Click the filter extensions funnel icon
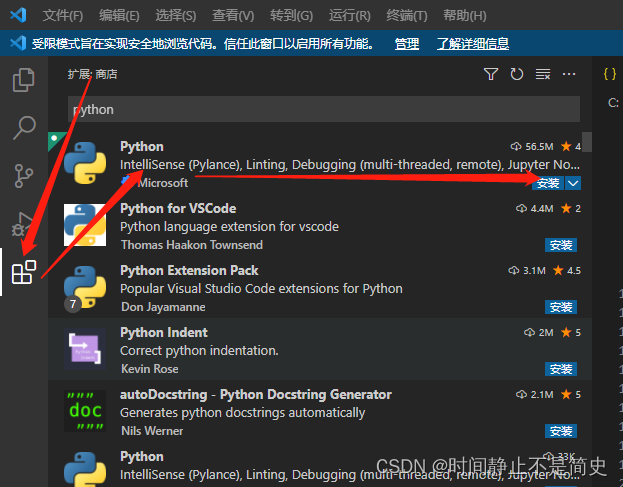 pyautogui.click(x=491, y=74)
